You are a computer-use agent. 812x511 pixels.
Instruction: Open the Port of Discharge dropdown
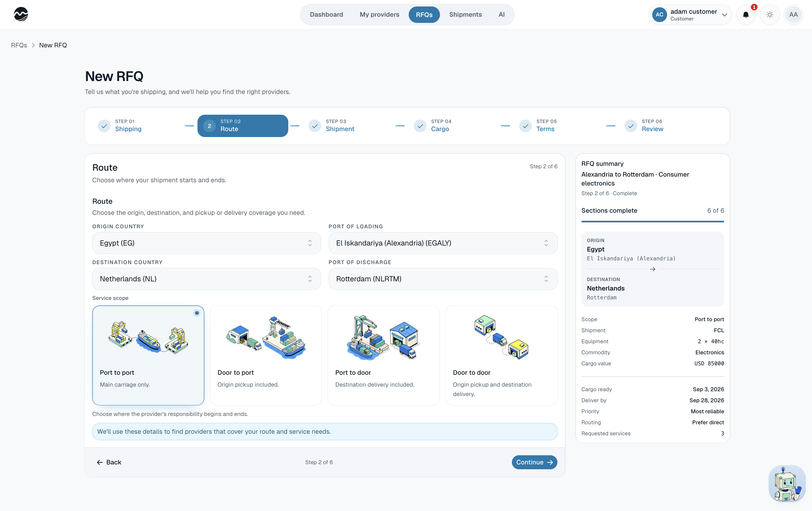pos(443,279)
